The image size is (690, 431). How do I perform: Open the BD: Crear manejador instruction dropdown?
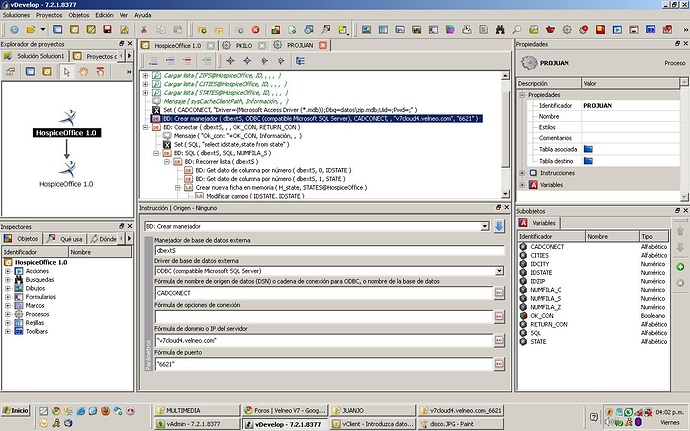tap(484, 226)
